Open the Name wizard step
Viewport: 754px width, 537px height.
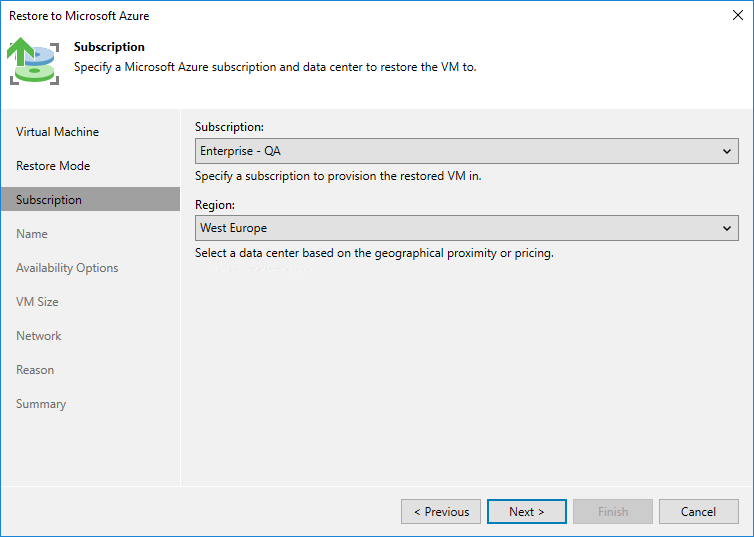(x=32, y=234)
